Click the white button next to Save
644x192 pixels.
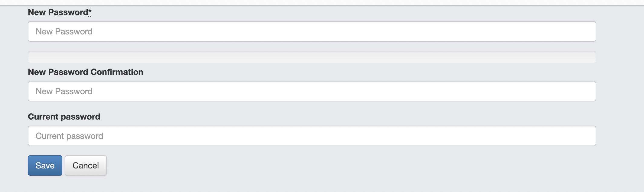pyautogui.click(x=86, y=165)
